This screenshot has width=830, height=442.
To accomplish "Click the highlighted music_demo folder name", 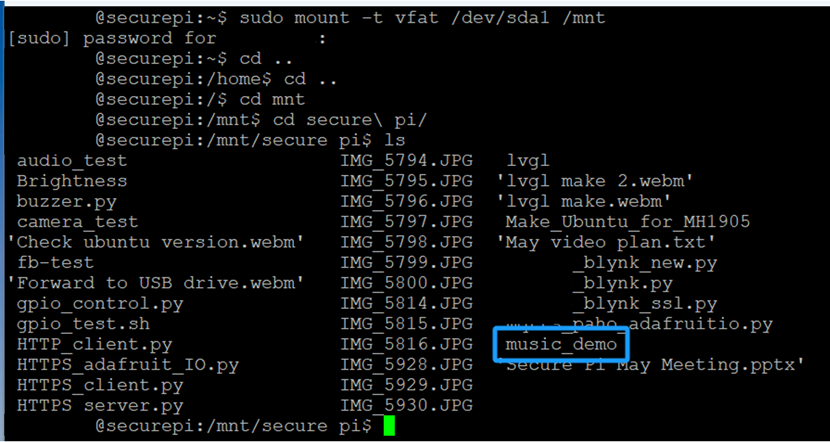I will [561, 345].
